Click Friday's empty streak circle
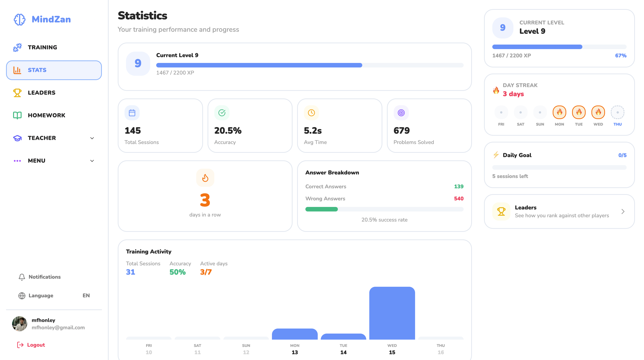The height and width of the screenshot is (360, 644). (x=501, y=112)
